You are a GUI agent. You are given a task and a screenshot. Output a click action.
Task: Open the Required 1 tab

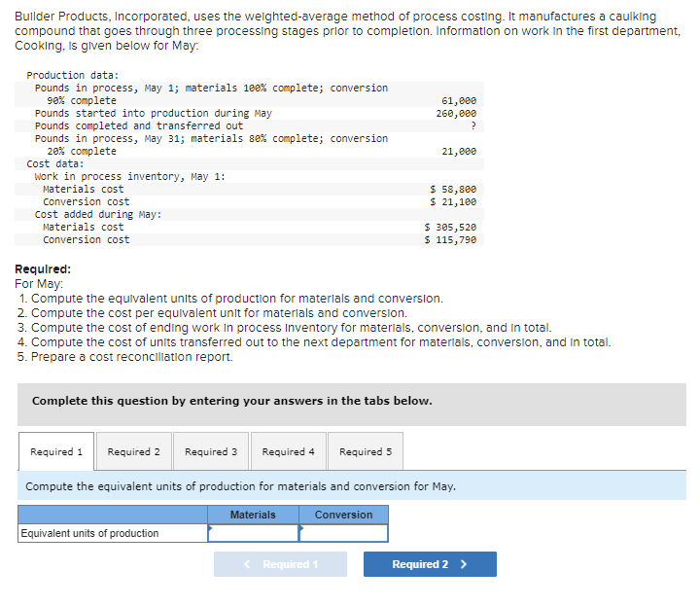pos(56,451)
